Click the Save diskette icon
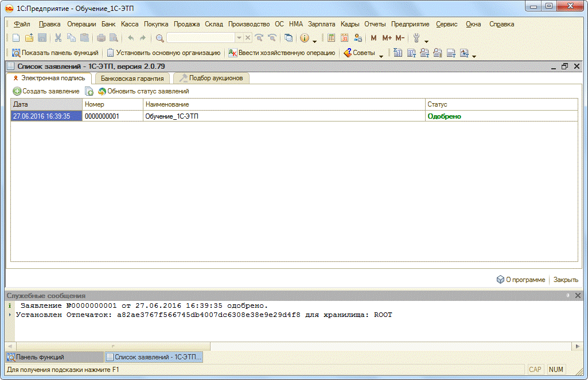This screenshot has height=380, width=588. [x=42, y=38]
